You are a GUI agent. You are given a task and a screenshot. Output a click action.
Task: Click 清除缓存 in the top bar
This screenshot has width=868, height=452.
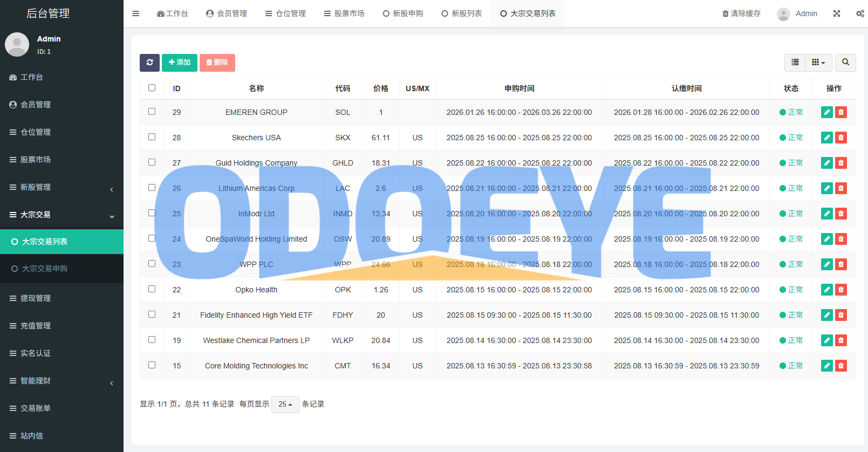tap(741, 13)
